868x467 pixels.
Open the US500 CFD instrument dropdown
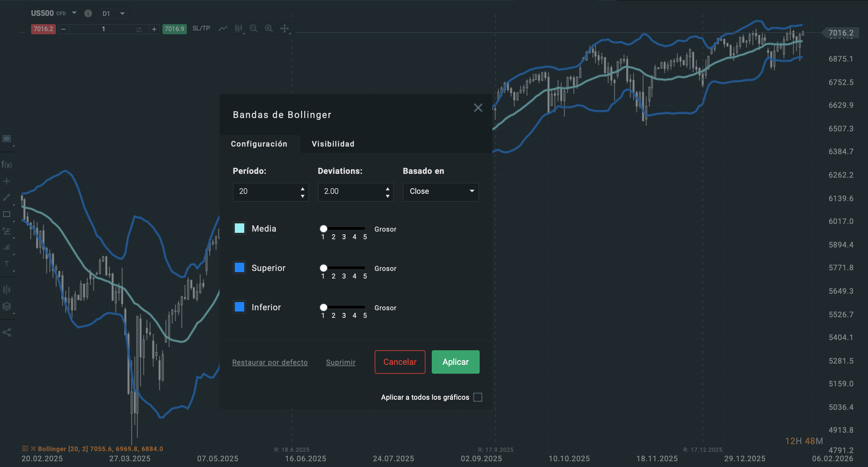(x=74, y=13)
